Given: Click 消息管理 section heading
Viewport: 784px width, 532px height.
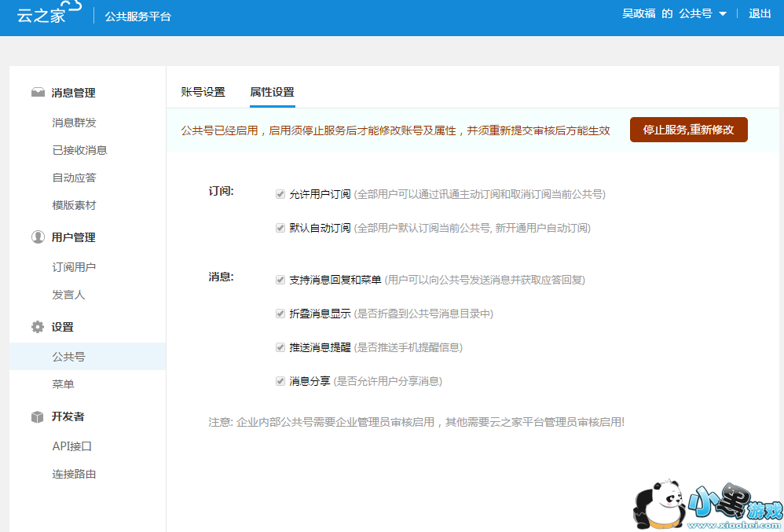Looking at the screenshot, I should 73,93.
